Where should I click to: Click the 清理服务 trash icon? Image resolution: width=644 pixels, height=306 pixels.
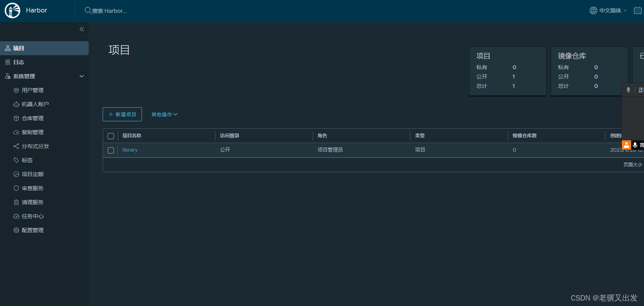pyautogui.click(x=16, y=202)
